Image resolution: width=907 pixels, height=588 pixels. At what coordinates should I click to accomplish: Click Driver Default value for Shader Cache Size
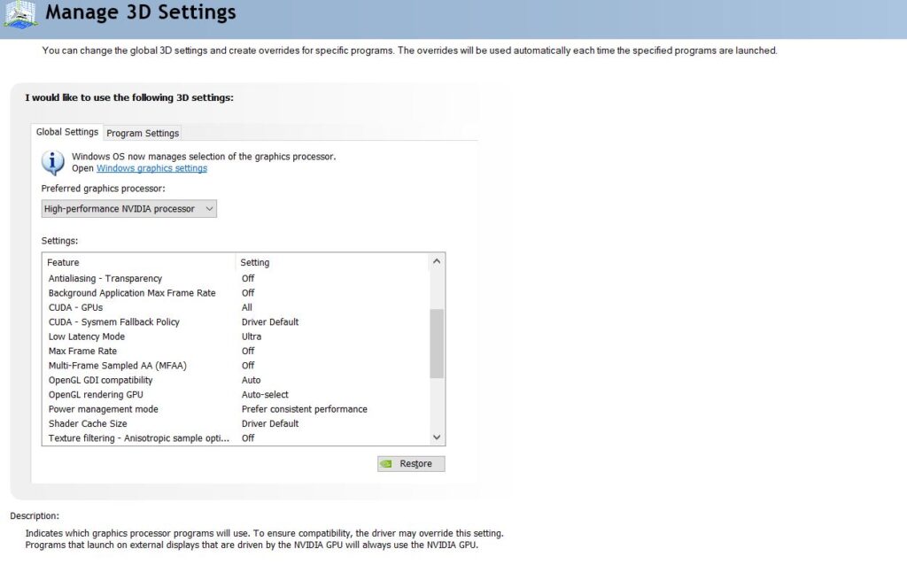270,423
